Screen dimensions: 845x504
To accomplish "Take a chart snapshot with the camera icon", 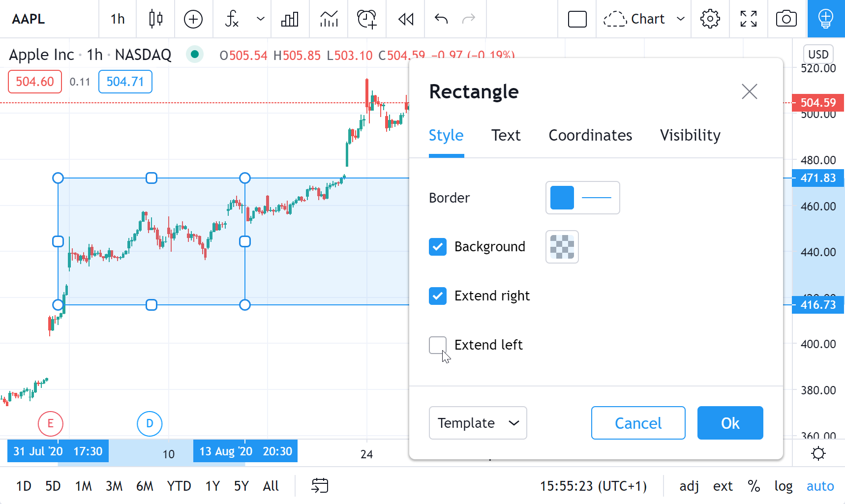I will coord(786,19).
